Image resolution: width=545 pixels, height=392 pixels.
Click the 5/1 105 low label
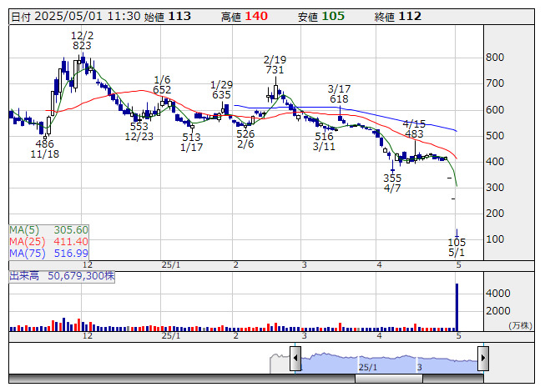pyautogui.click(x=457, y=247)
